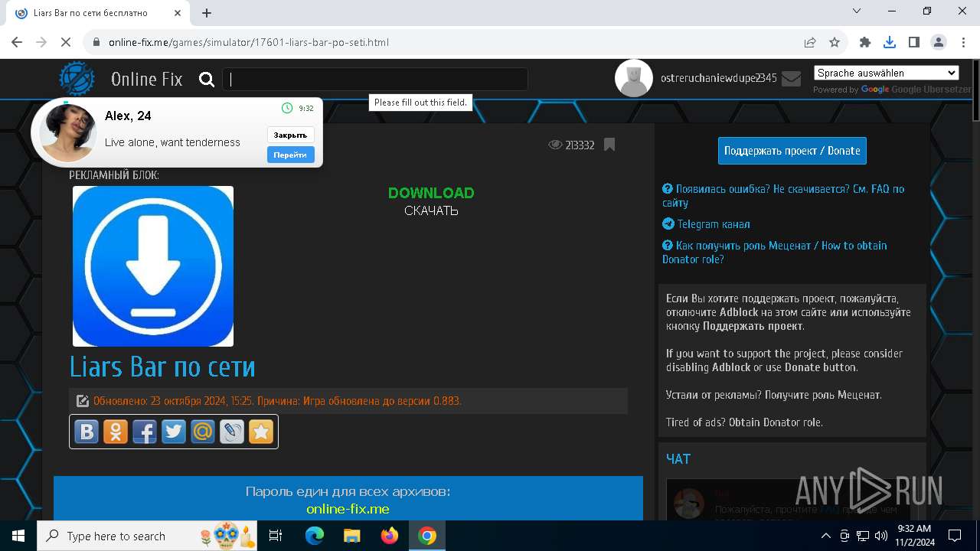Click Поддержать проект / Donate button
Screen dimensions: 980x551
(792, 151)
